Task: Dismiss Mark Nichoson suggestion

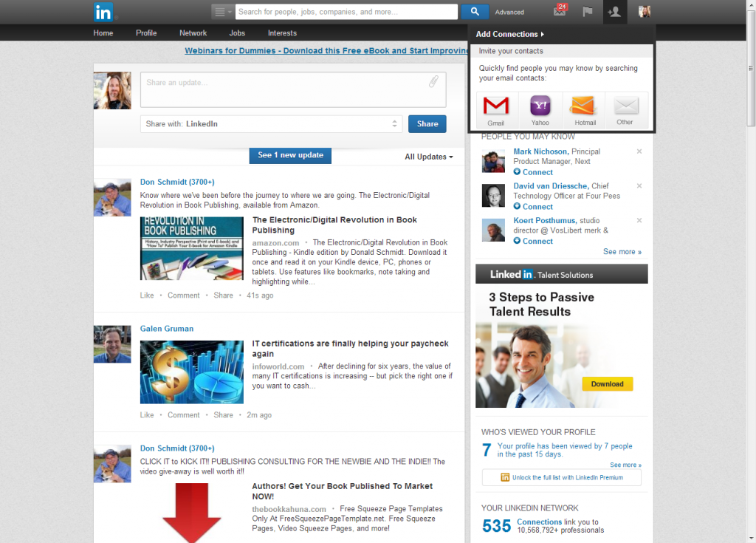Action: pos(639,151)
